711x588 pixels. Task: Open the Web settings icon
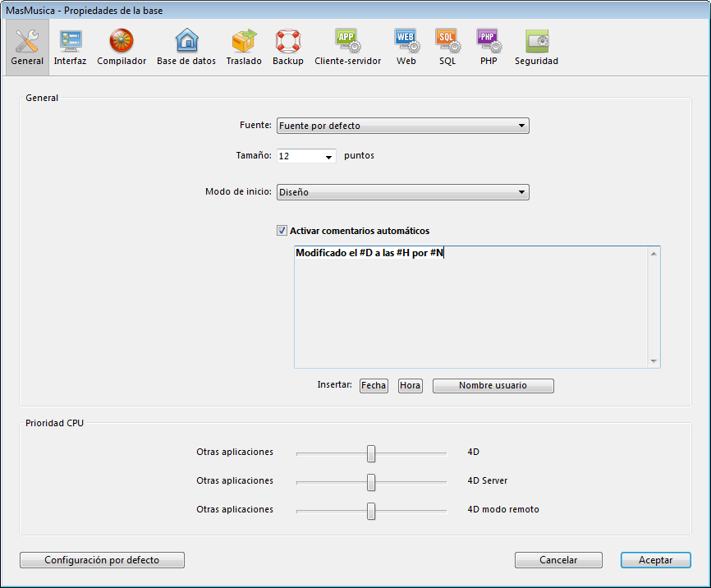tap(406, 41)
